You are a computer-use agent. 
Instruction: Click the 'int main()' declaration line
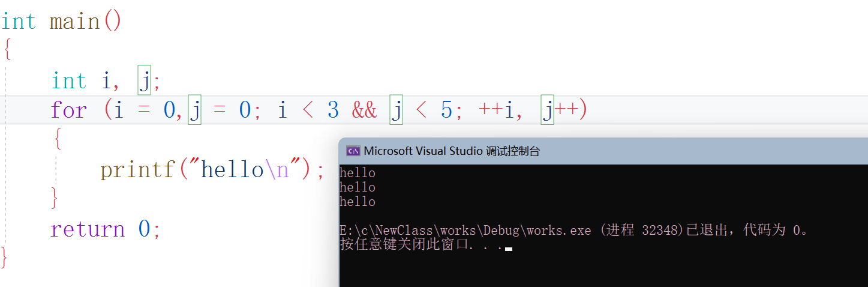point(61,22)
